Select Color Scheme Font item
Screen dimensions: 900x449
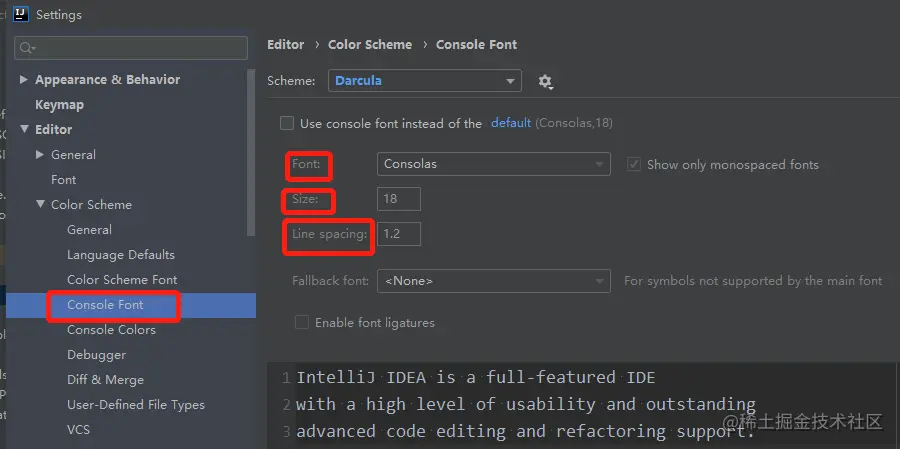tap(122, 280)
